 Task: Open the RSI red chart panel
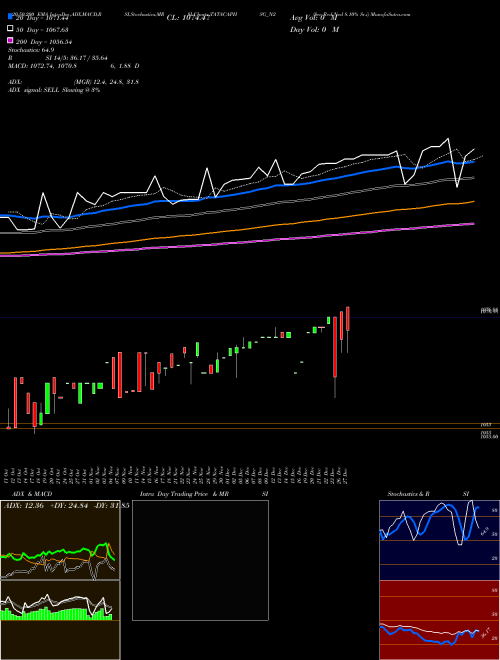439,620
